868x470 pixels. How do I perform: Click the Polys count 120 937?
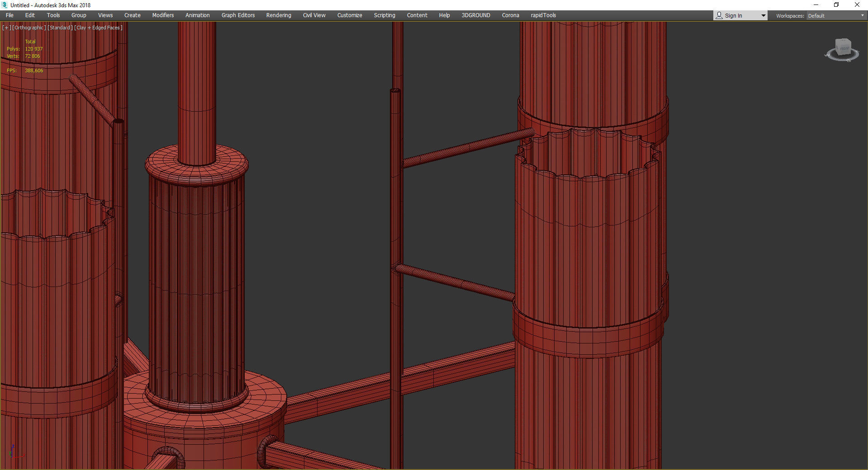pos(33,49)
